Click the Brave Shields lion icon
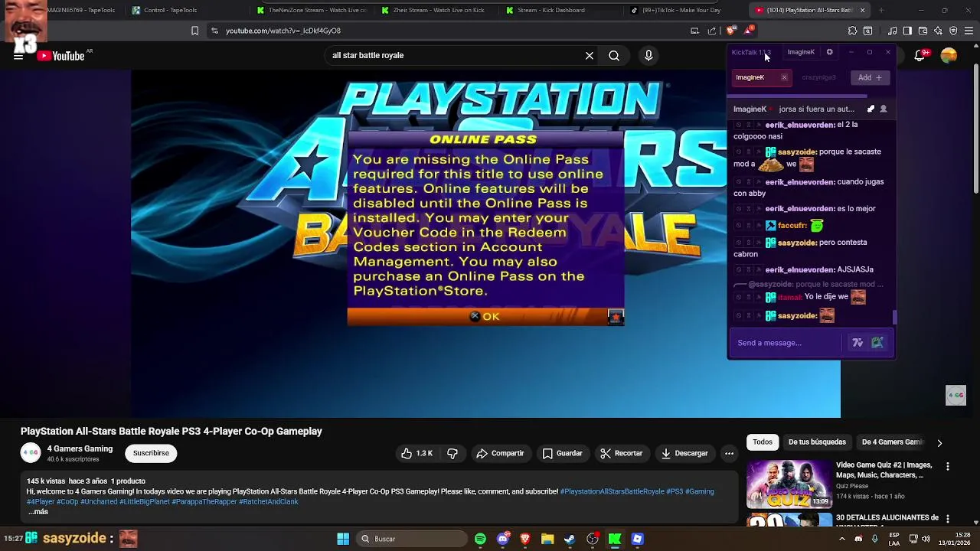The width and height of the screenshot is (980, 551). coord(730,31)
